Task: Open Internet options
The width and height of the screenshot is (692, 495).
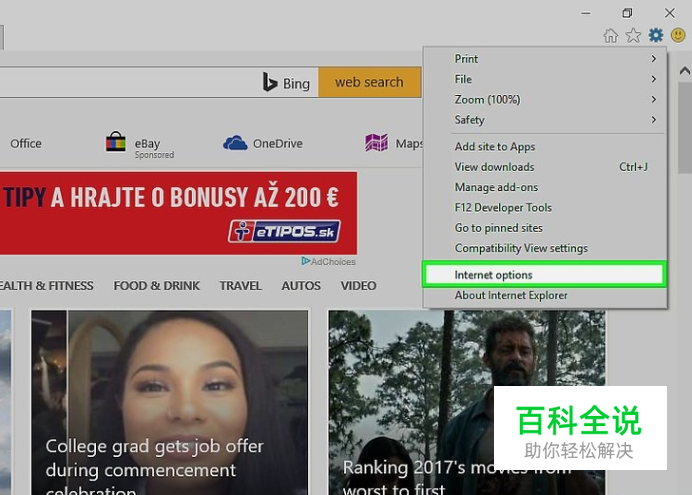Action: pyautogui.click(x=545, y=275)
